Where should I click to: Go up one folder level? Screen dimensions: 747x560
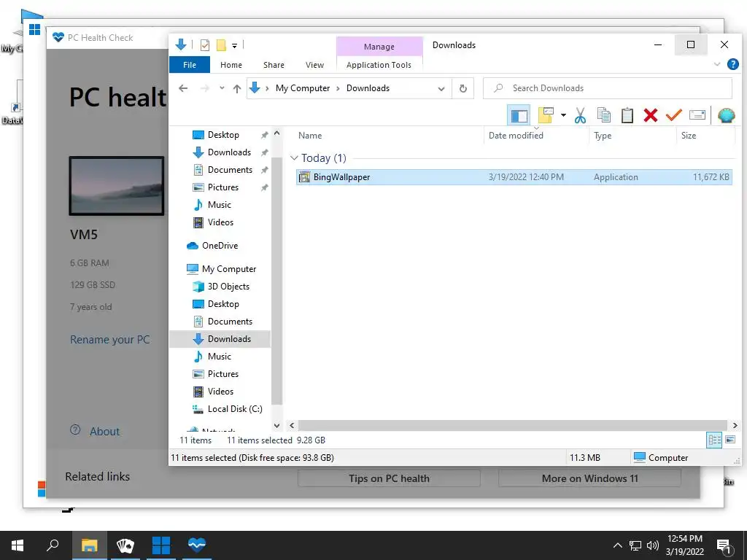(x=237, y=88)
